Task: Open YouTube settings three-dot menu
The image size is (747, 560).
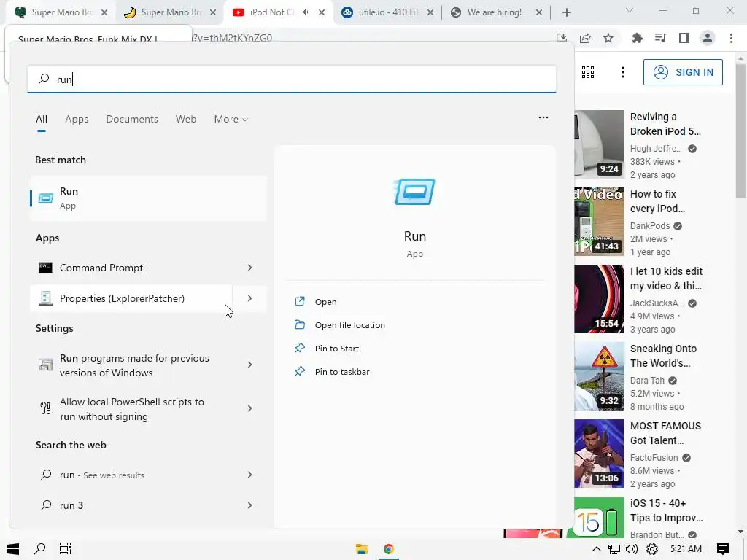Action: (x=623, y=72)
